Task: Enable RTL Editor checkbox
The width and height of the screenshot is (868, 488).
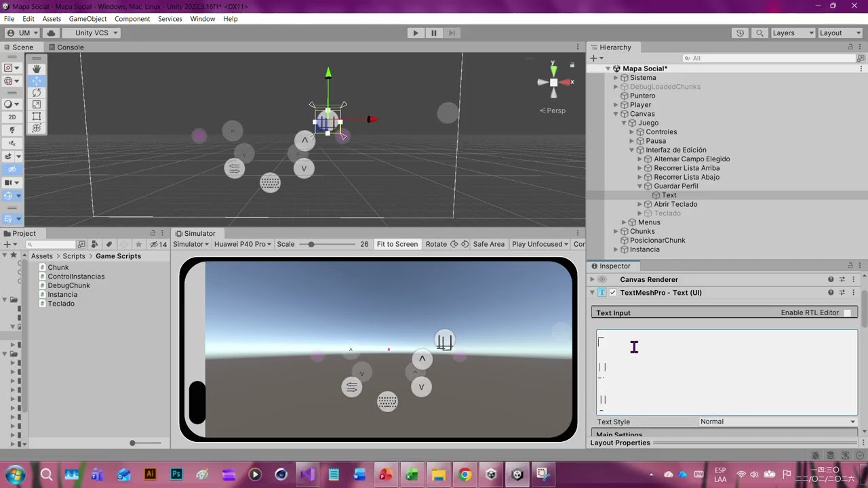Action: pos(847,312)
